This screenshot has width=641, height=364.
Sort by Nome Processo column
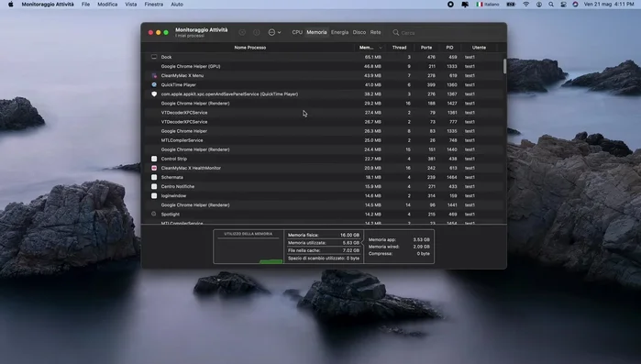click(x=249, y=48)
